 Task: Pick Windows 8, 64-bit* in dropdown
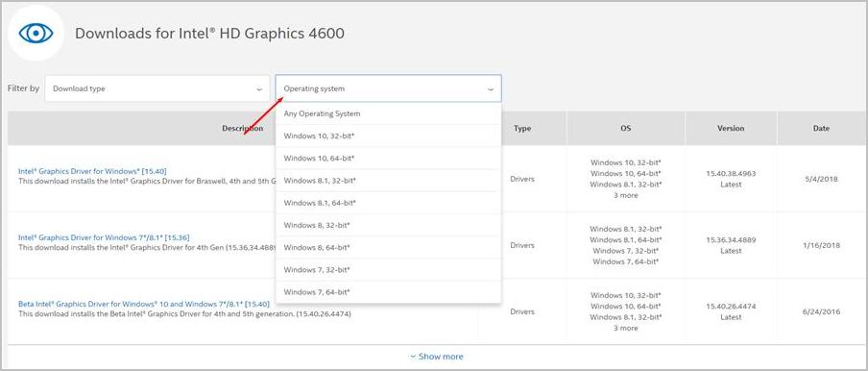click(389, 247)
